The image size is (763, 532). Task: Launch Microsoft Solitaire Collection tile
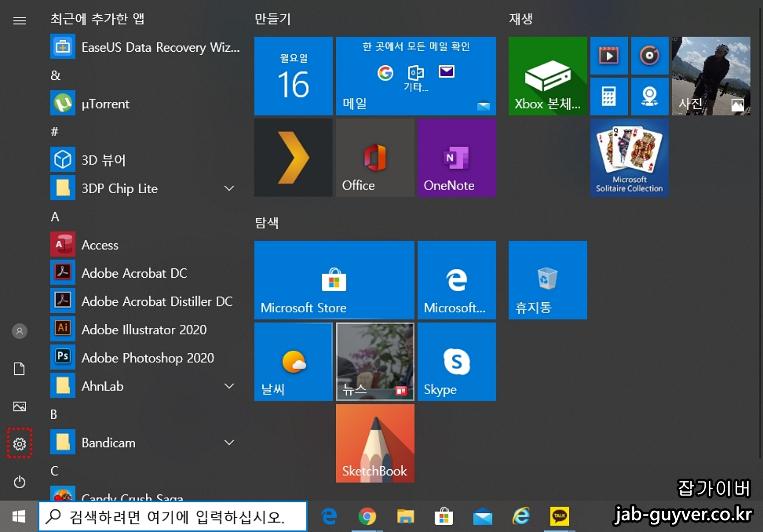point(629,158)
